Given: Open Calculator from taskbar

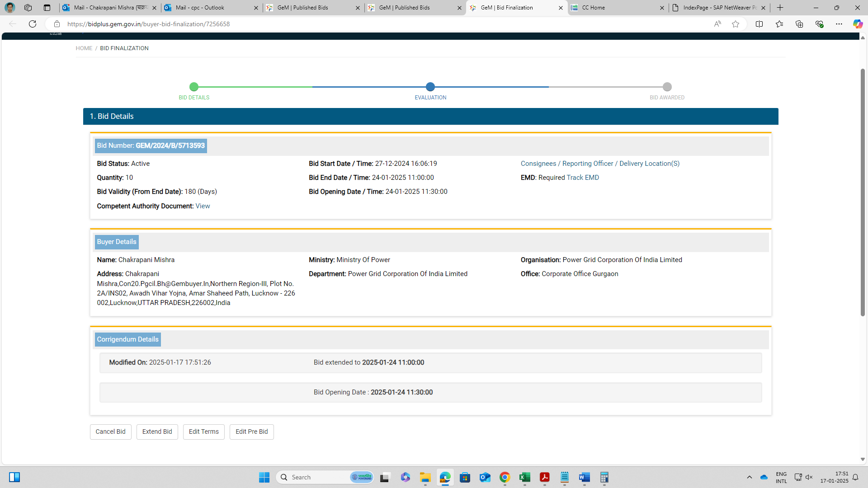Looking at the screenshot, I should [x=604, y=477].
